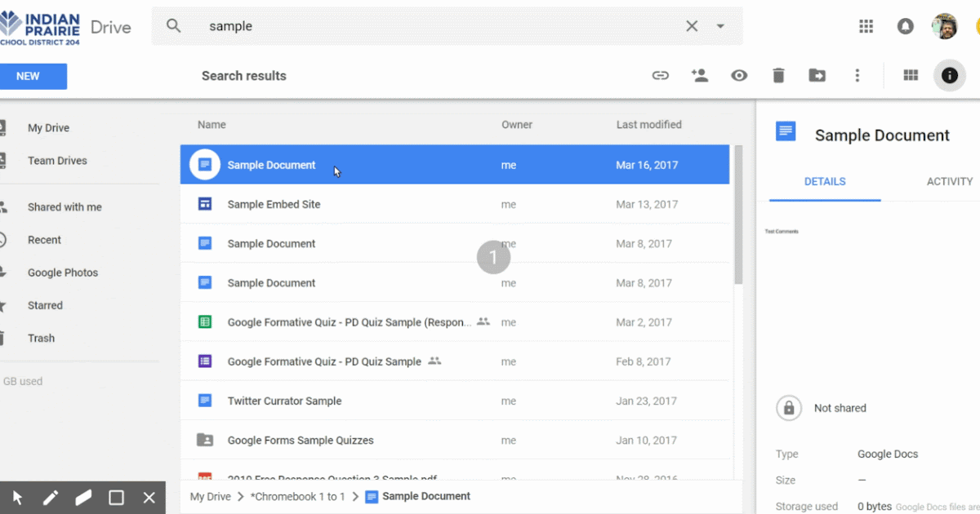Open More actions three-dot menu

857,76
